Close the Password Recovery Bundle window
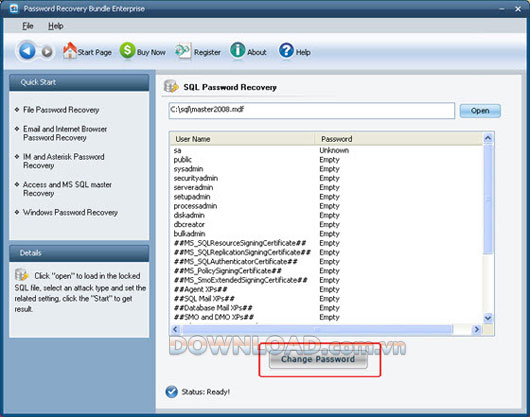The image size is (530, 417). coord(518,9)
